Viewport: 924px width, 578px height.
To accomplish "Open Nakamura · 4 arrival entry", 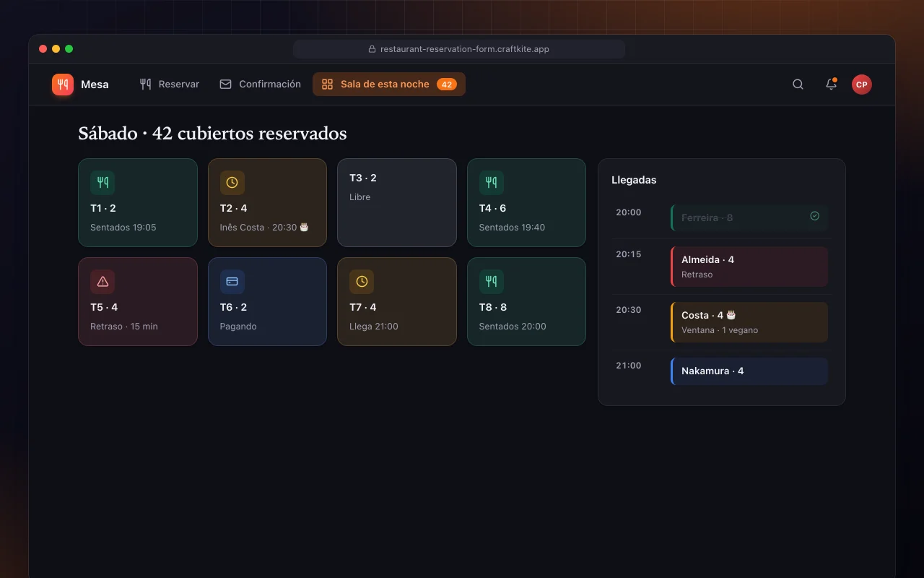I will (749, 371).
